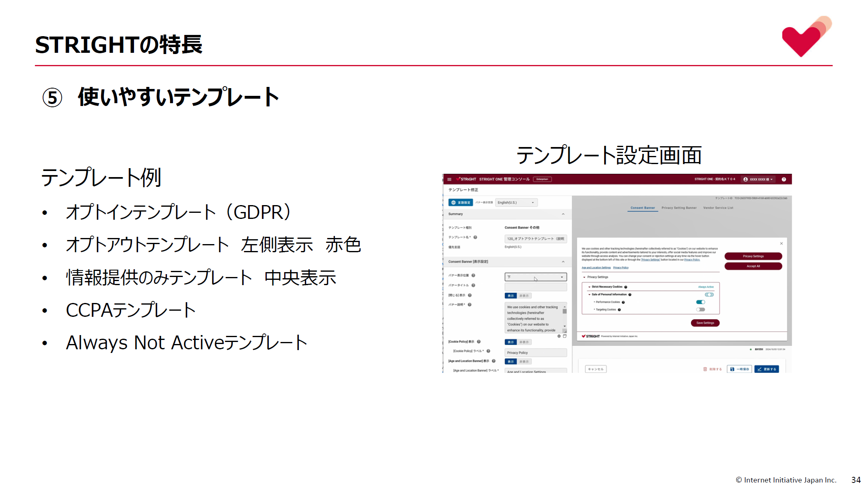Screen dimensions: 868x489
Task: Enable the Targeting Cookies toggle
Action: (701, 309)
